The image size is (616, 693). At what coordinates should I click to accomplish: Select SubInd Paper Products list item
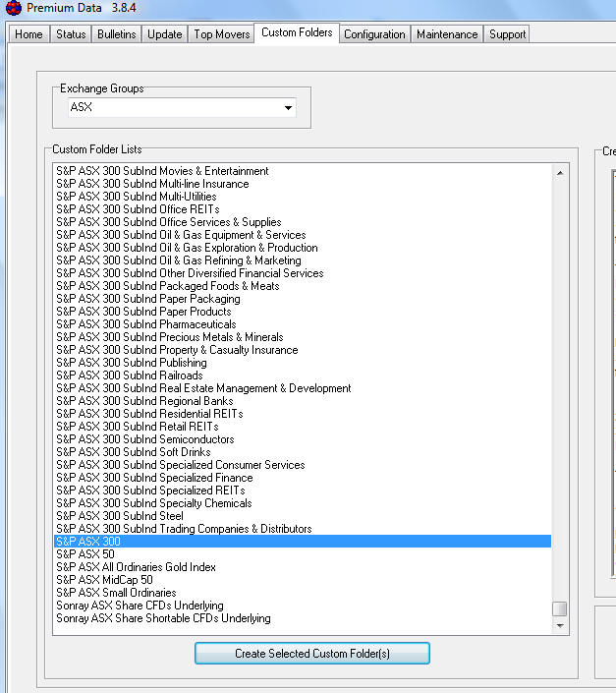[303, 312]
